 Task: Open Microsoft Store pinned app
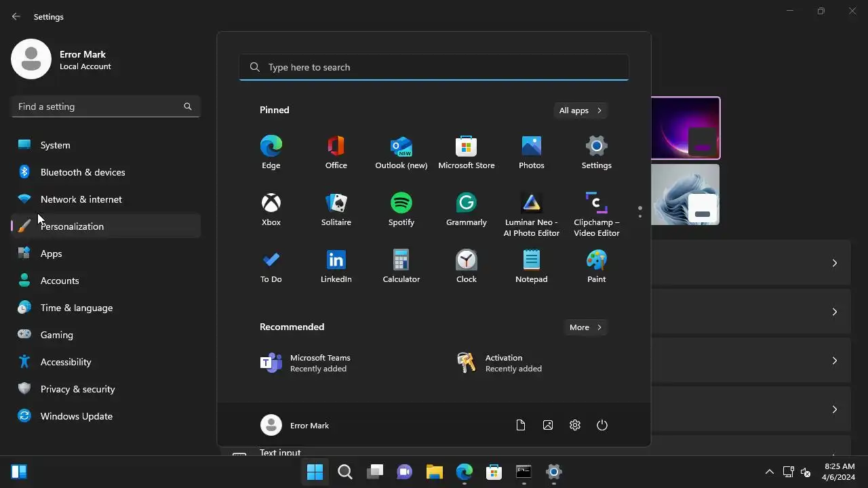click(466, 152)
